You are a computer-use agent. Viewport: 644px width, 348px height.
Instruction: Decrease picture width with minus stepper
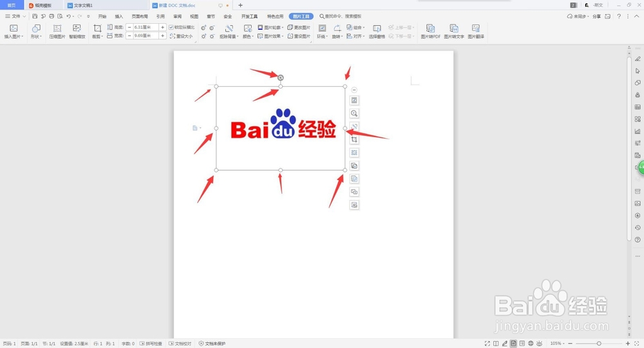129,36
